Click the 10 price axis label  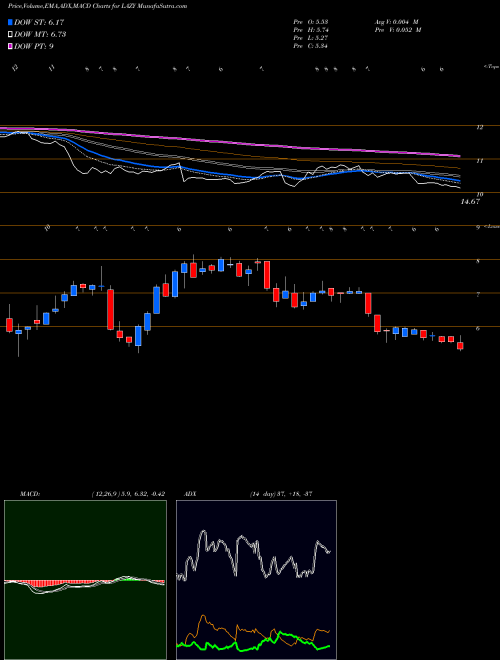(x=479, y=194)
